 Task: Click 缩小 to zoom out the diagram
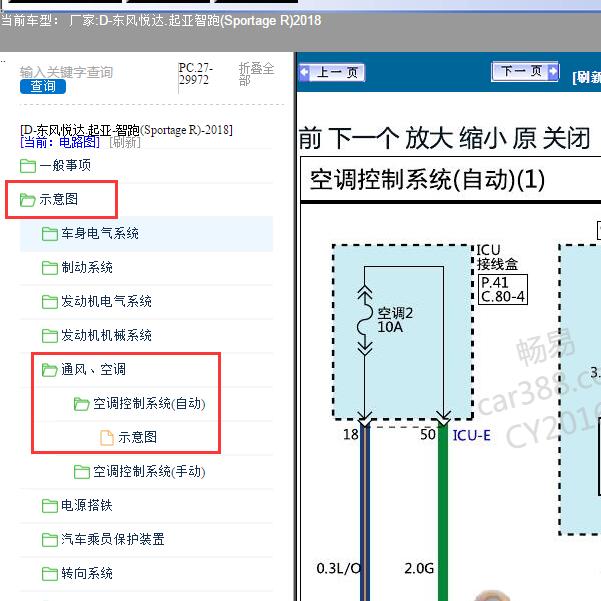point(484,138)
